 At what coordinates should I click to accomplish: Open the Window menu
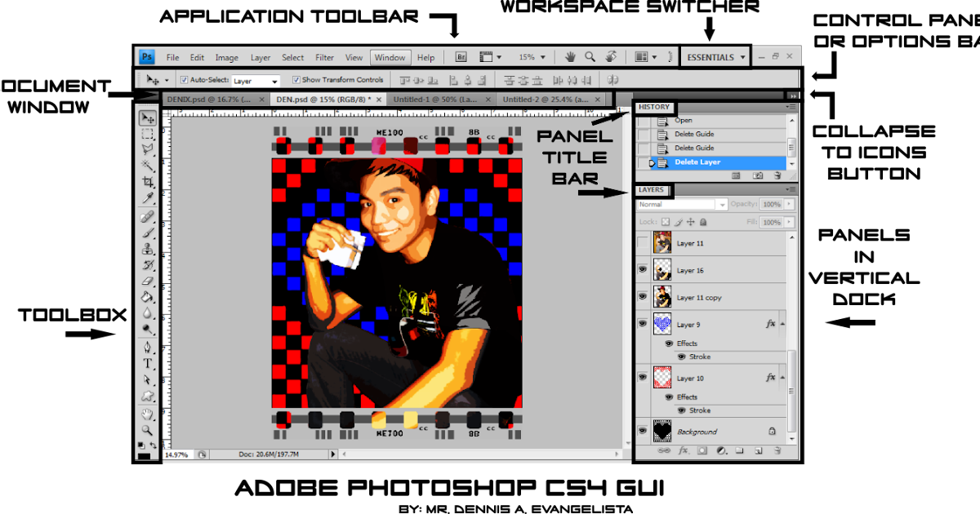coord(390,58)
